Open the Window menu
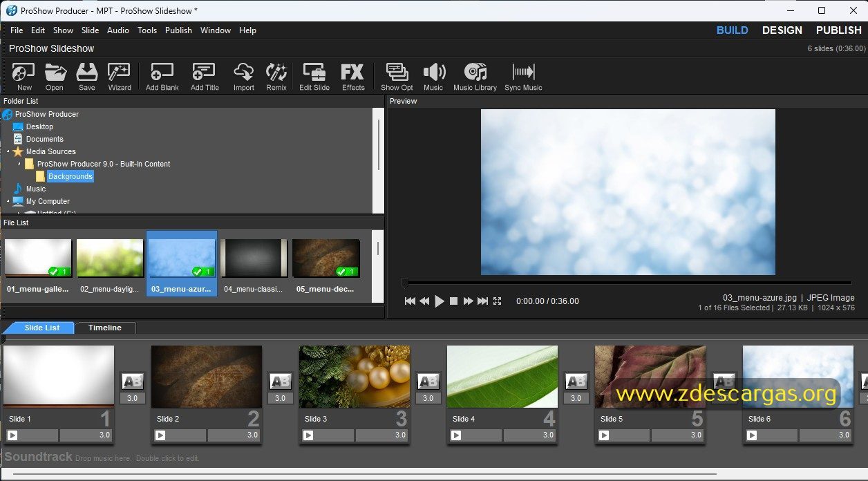 [216, 30]
